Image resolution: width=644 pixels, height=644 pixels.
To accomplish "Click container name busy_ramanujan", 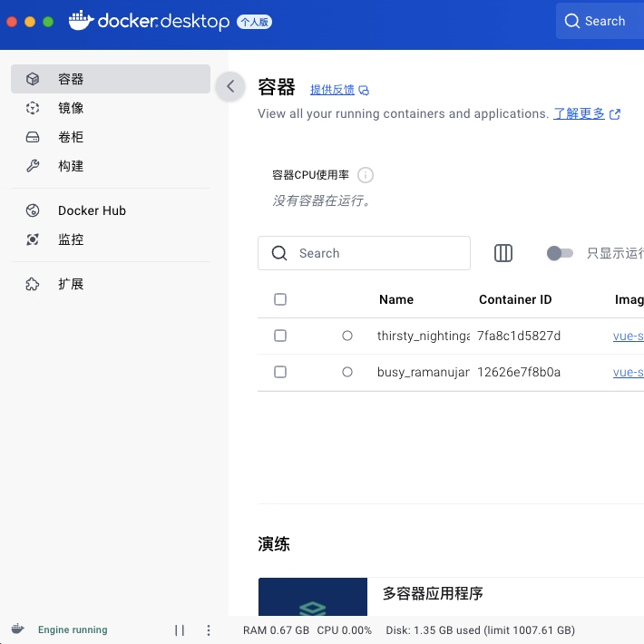I will [x=424, y=372].
